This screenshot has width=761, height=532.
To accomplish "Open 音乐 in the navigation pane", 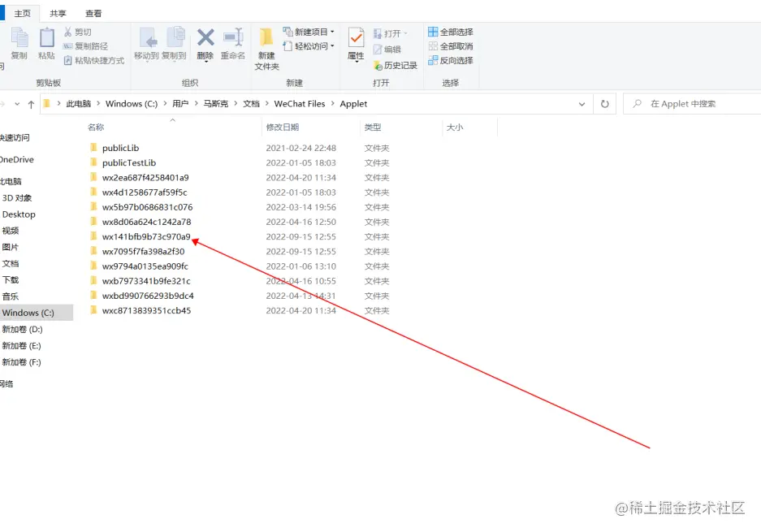I will coord(11,296).
